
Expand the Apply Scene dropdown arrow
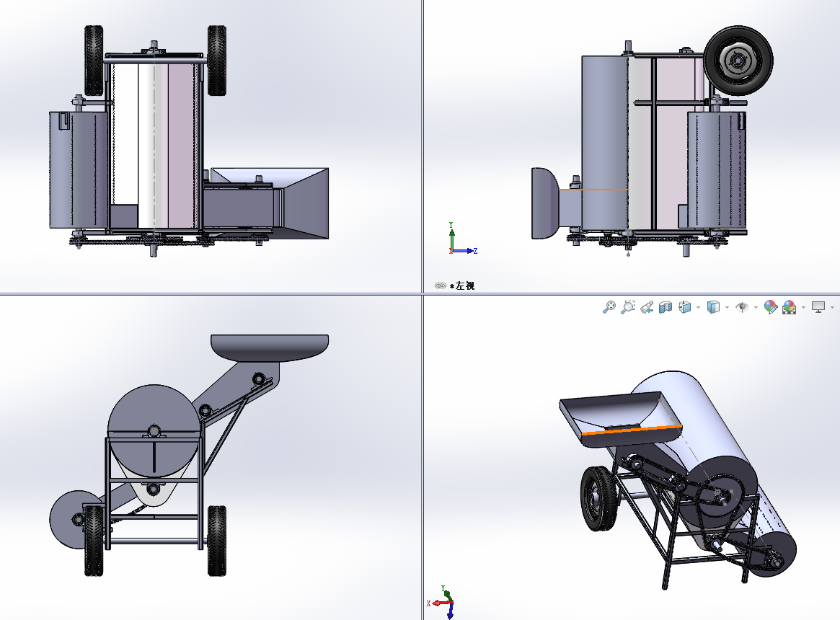(x=803, y=308)
